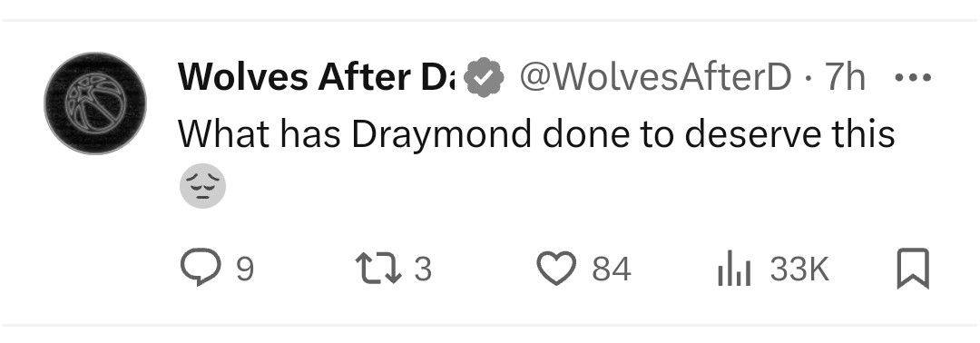The image size is (980, 343).
Task: Click the reply speech bubble icon
Action: point(201,268)
